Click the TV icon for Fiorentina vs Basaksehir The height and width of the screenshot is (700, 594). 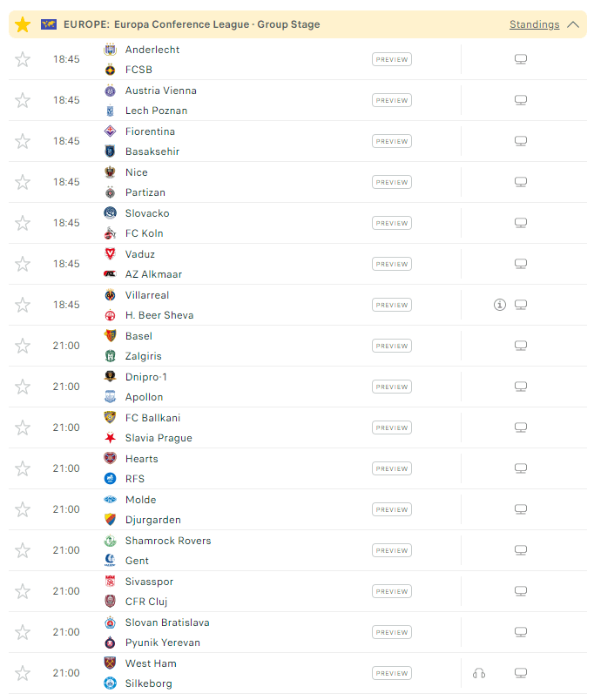(x=521, y=141)
